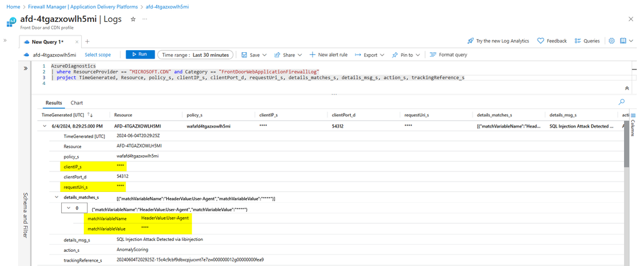Image resolution: width=644 pixels, height=266 pixels.
Task: Click New alert rule
Action: pyautogui.click(x=328, y=55)
